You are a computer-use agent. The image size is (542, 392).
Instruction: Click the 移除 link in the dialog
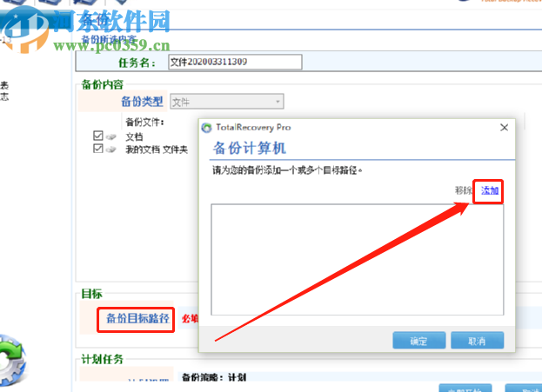463,190
